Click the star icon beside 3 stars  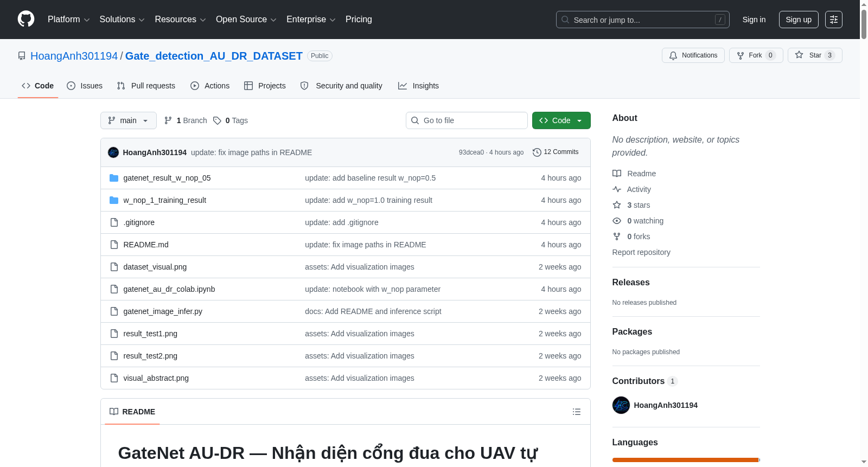(x=617, y=205)
